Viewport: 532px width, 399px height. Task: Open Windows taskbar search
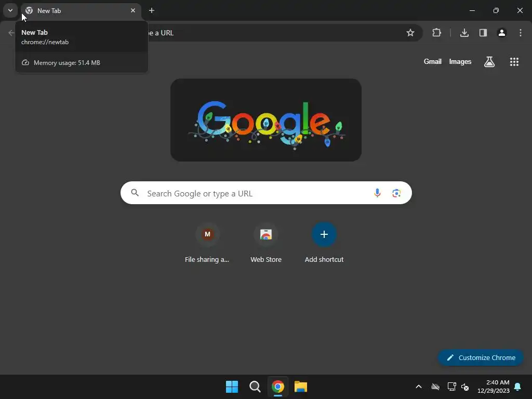point(255,387)
